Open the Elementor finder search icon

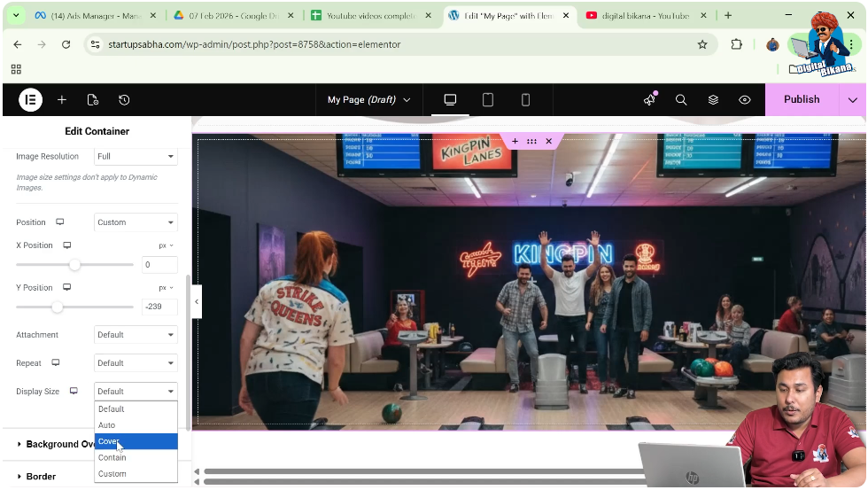[x=681, y=99]
